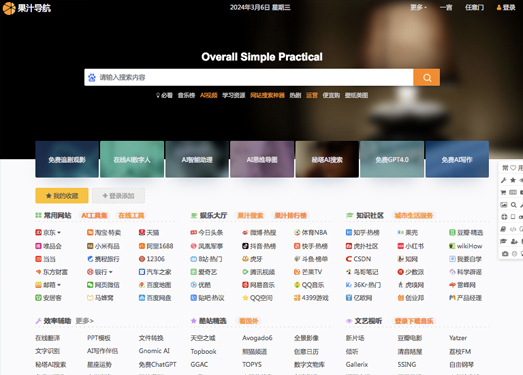
Task: Select the 看国外 tab
Action: tap(248, 321)
